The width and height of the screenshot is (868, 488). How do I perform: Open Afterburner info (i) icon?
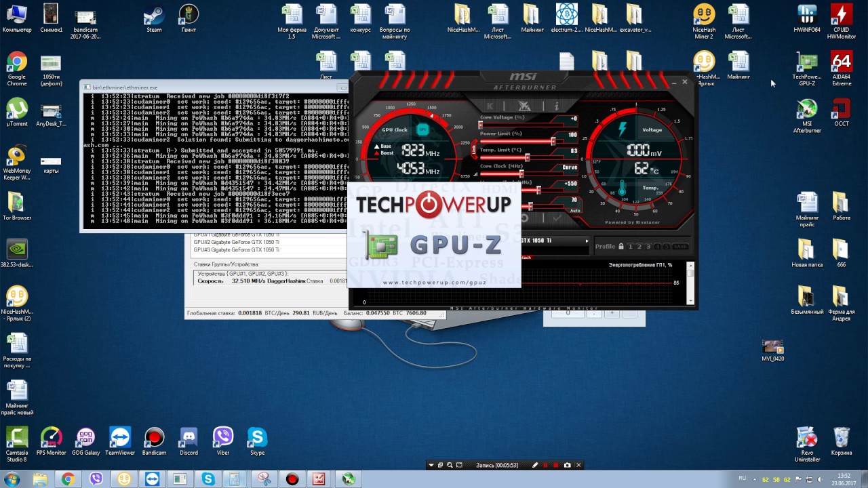[557, 106]
